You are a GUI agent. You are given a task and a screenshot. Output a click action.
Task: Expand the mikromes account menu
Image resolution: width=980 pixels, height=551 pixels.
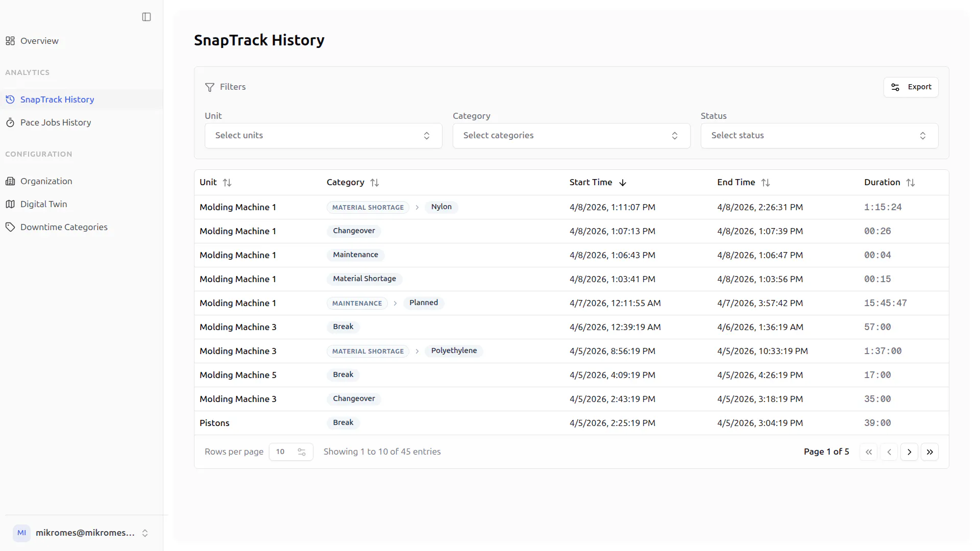(x=145, y=533)
